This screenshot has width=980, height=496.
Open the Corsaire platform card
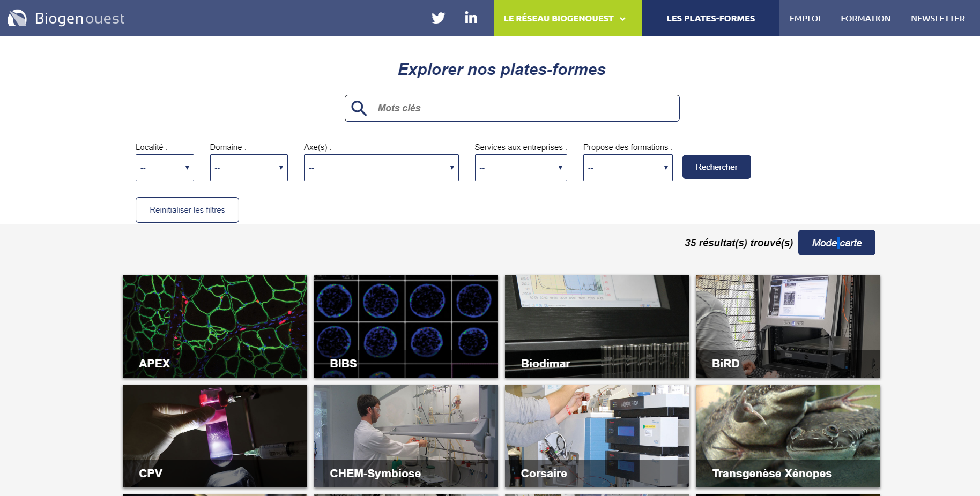coord(597,436)
